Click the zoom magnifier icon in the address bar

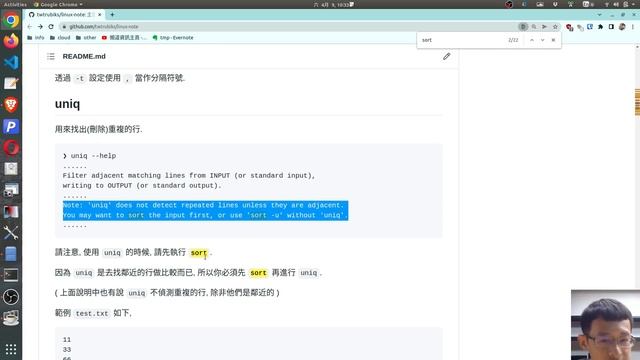coord(534,27)
